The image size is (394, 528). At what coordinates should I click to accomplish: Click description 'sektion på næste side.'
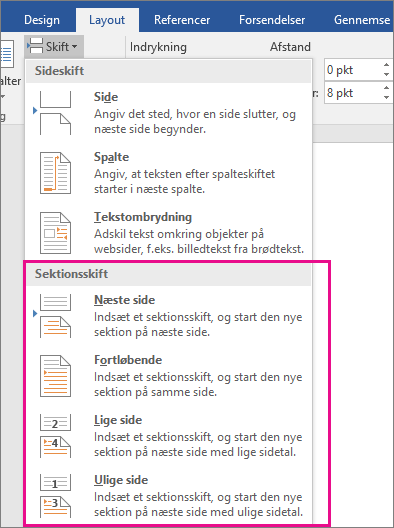[x=152, y=332]
